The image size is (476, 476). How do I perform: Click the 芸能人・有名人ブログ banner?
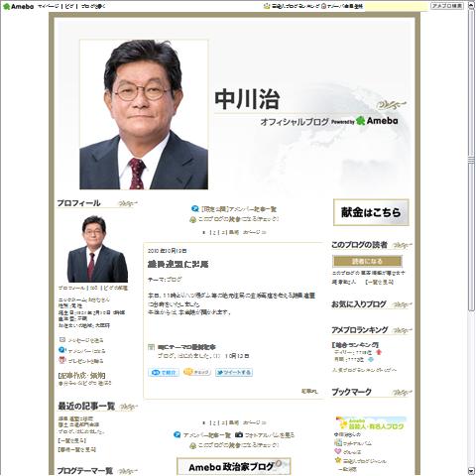(371, 423)
